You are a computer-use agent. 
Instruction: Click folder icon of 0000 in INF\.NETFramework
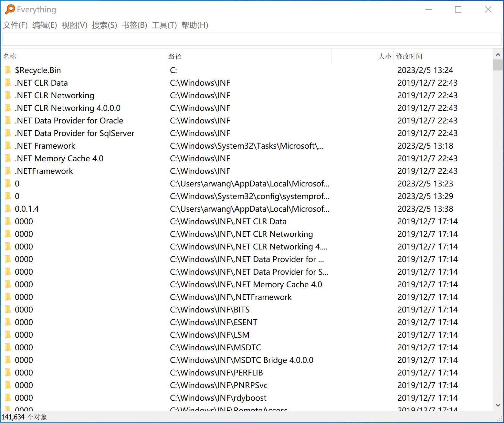pyautogui.click(x=8, y=297)
